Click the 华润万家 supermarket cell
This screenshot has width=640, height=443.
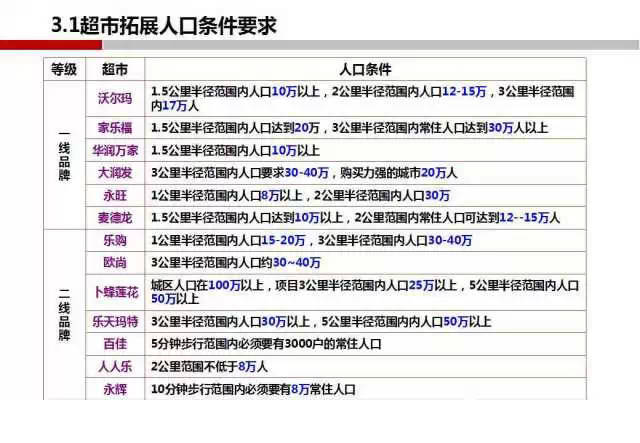pos(115,151)
